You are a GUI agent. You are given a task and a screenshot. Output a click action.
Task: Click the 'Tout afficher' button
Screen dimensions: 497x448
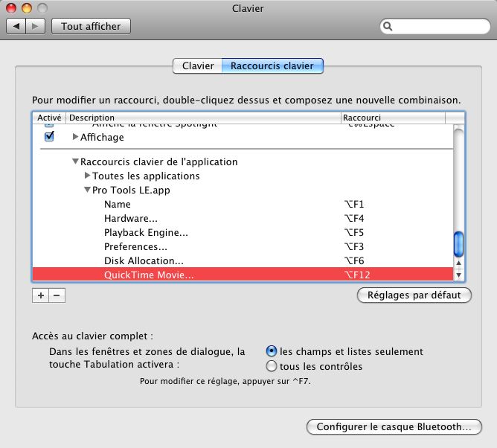click(x=92, y=26)
